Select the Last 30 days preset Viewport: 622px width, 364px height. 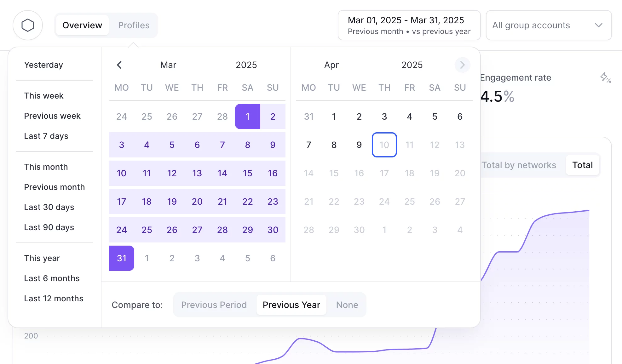pyautogui.click(x=49, y=207)
